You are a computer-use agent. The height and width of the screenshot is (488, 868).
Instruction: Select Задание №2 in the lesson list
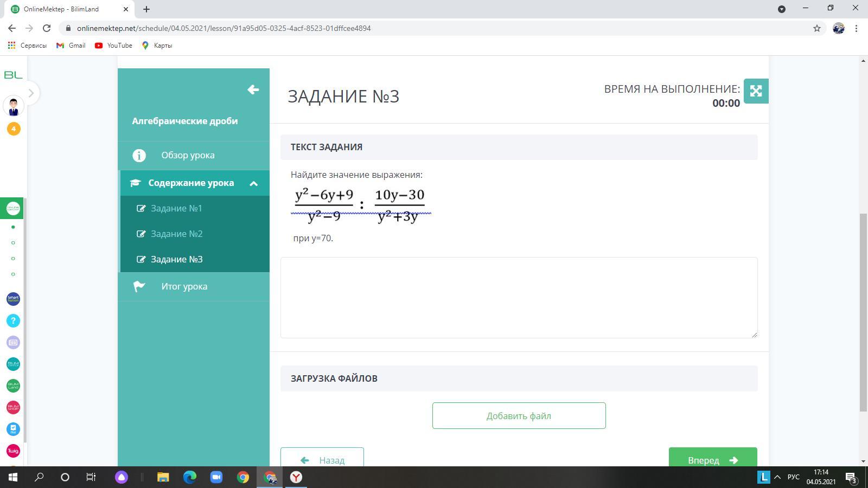176,234
